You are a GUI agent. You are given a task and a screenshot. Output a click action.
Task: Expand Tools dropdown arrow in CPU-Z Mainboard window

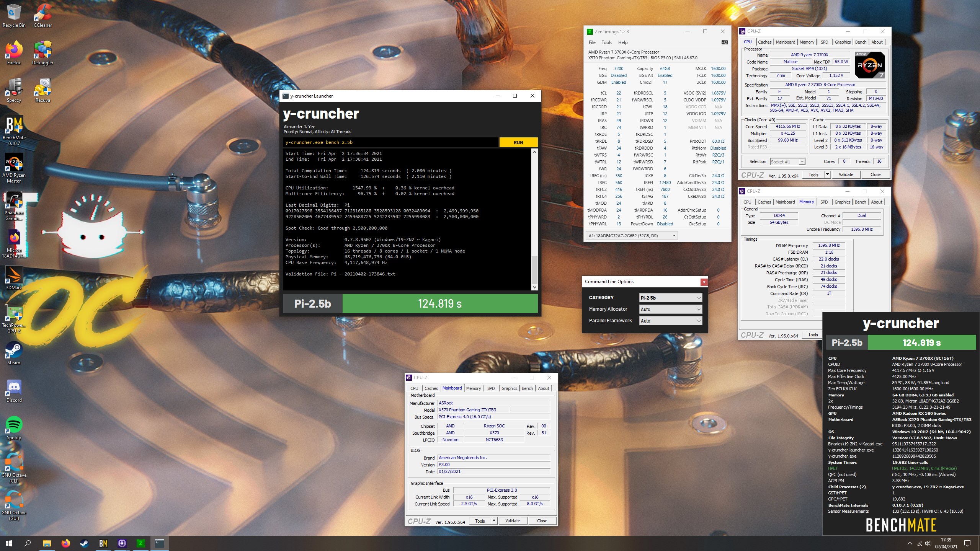[x=494, y=521]
